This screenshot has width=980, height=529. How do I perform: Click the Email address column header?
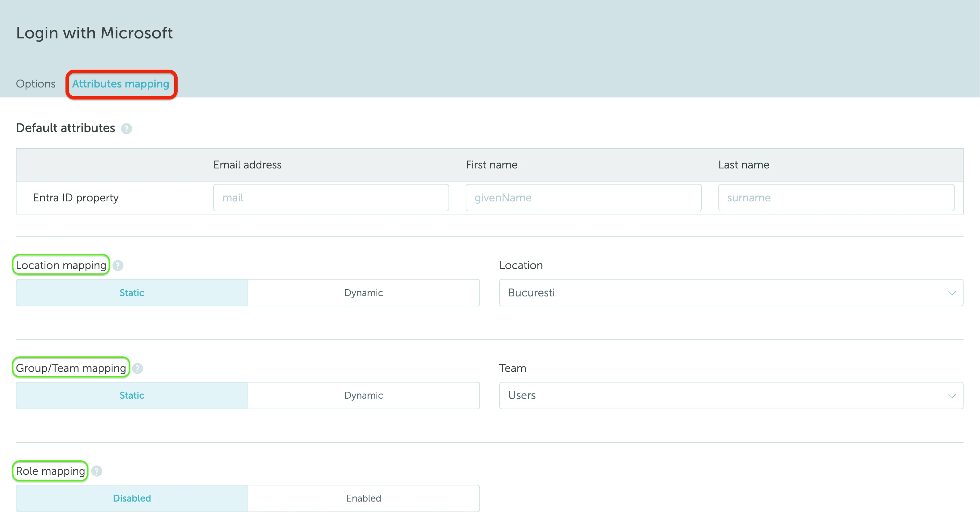click(x=247, y=165)
